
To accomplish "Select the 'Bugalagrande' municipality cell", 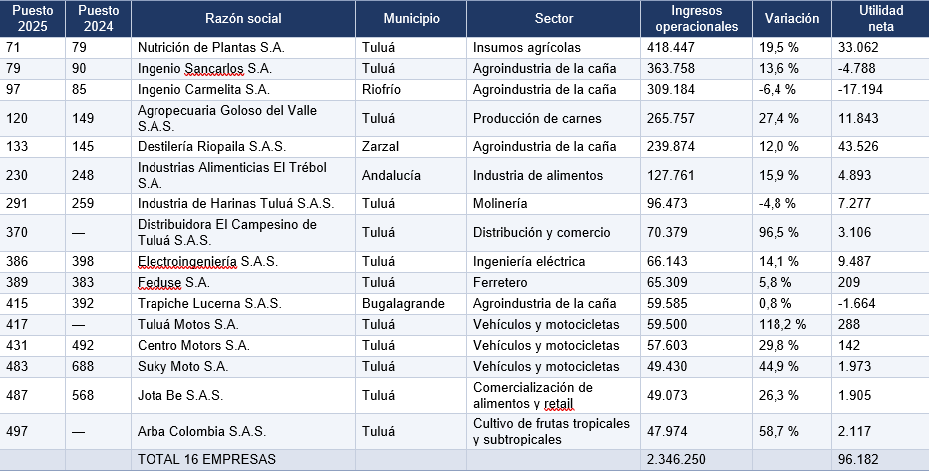I will (x=411, y=304).
